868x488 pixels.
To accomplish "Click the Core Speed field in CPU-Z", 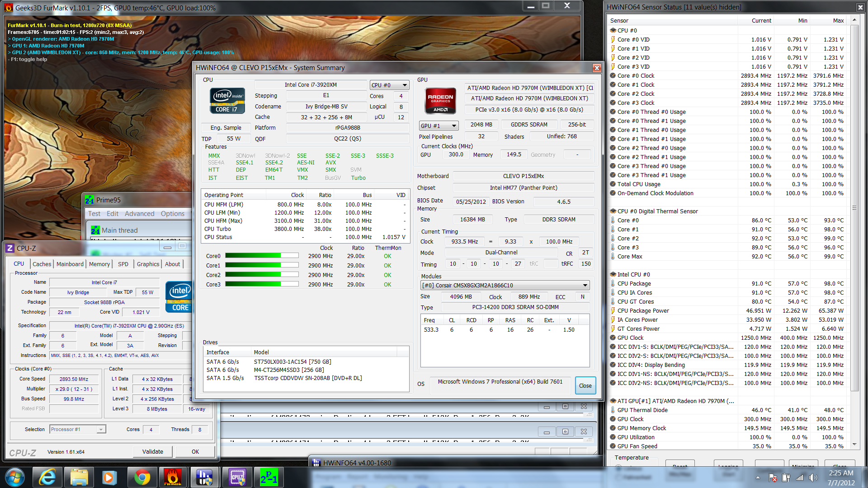I will tap(74, 379).
